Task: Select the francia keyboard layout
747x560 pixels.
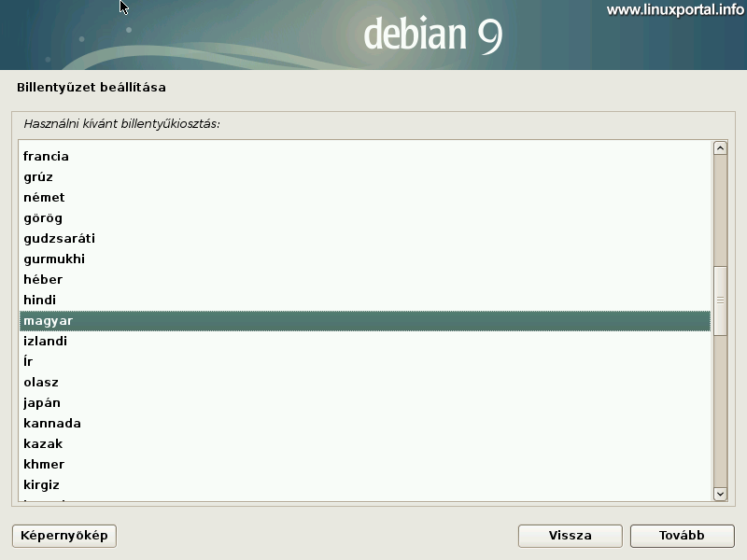Action: (x=365, y=157)
